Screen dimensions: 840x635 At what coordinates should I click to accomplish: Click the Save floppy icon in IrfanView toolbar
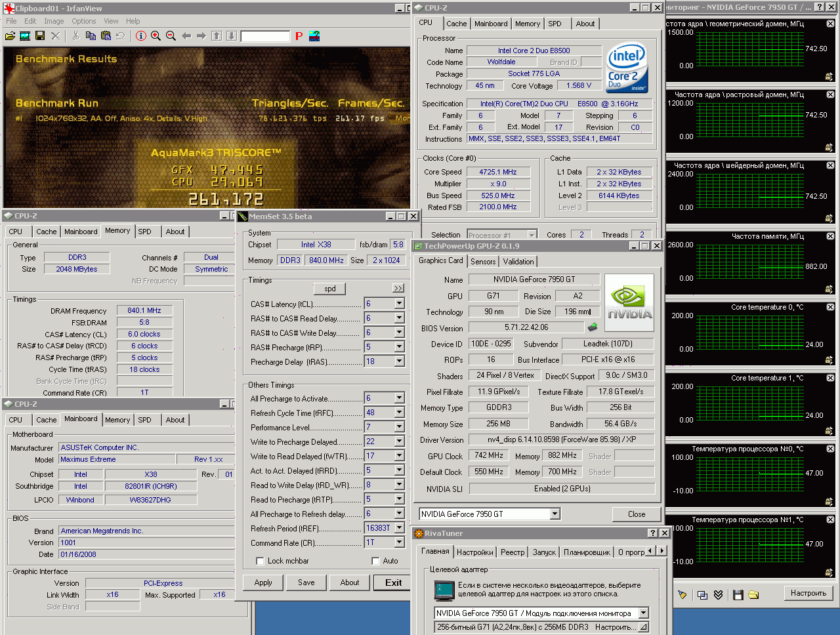(x=40, y=36)
